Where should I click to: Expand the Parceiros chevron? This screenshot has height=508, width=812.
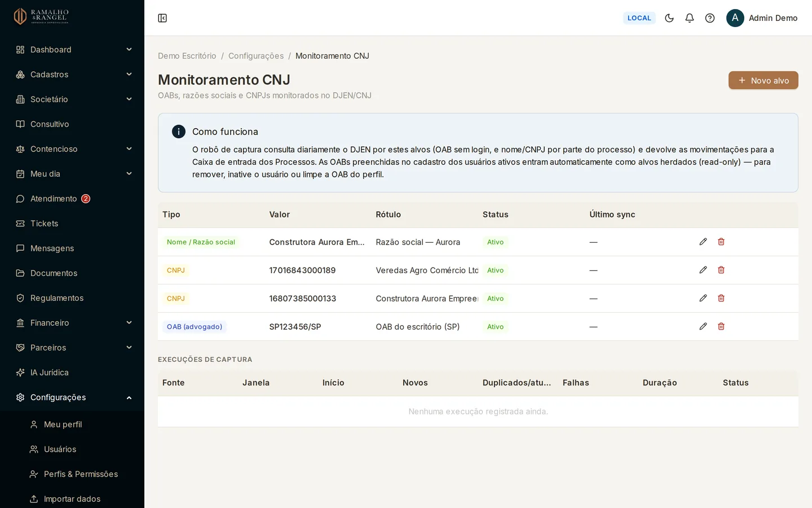[129, 348]
